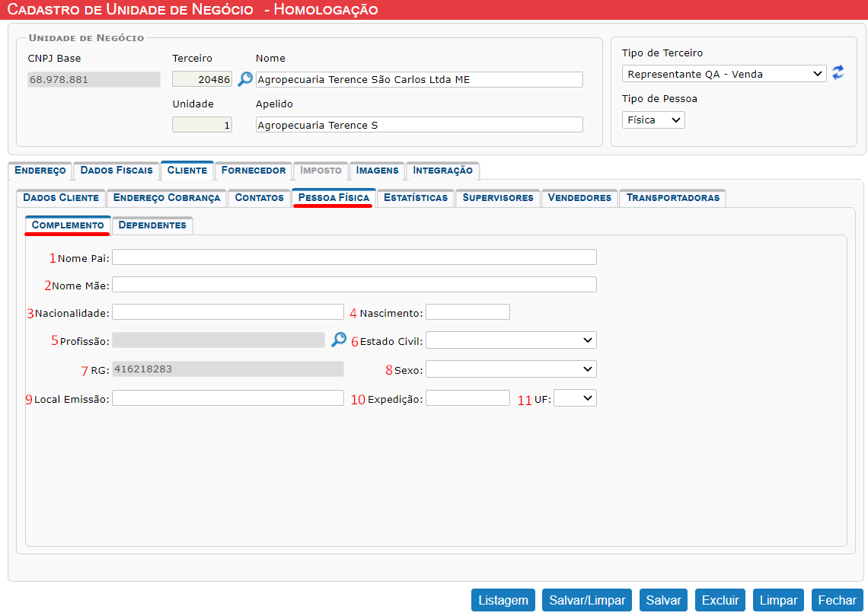
Task: Click the Expedição date field
Action: [468, 398]
